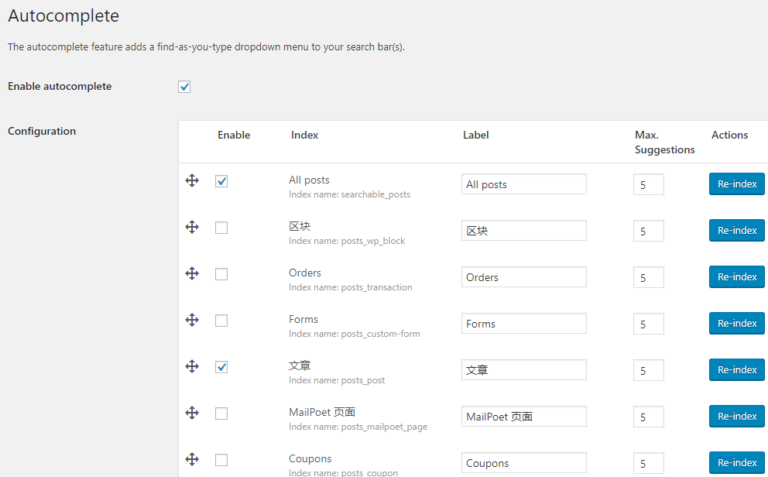Viewport: 768px width, 477px height.
Task: Click 'Index name: posts_transaction' text
Action: point(350,287)
